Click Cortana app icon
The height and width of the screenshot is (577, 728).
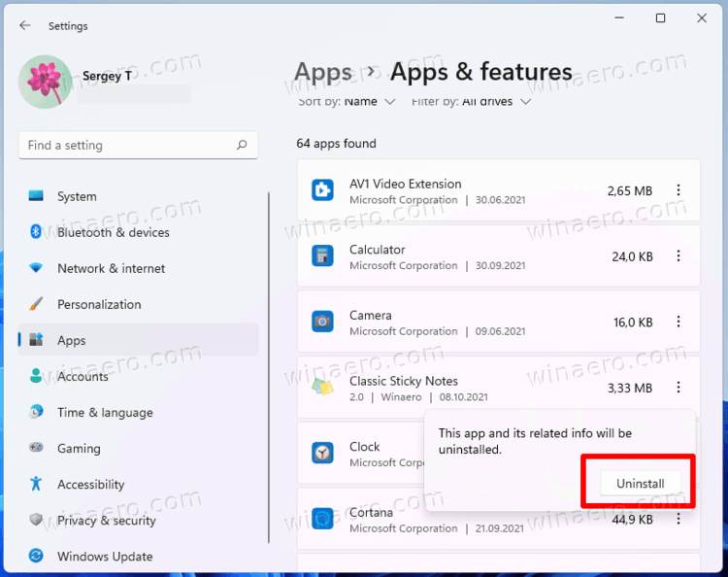click(322, 519)
